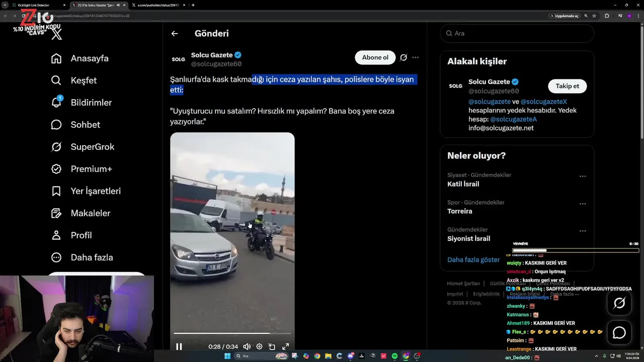The height and width of the screenshot is (362, 644).
Task: Switch to KickSight Link Detector tab
Action: point(38,5)
